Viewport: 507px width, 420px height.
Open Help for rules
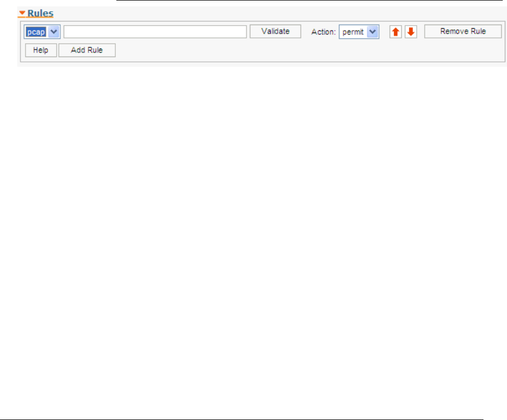(41, 50)
